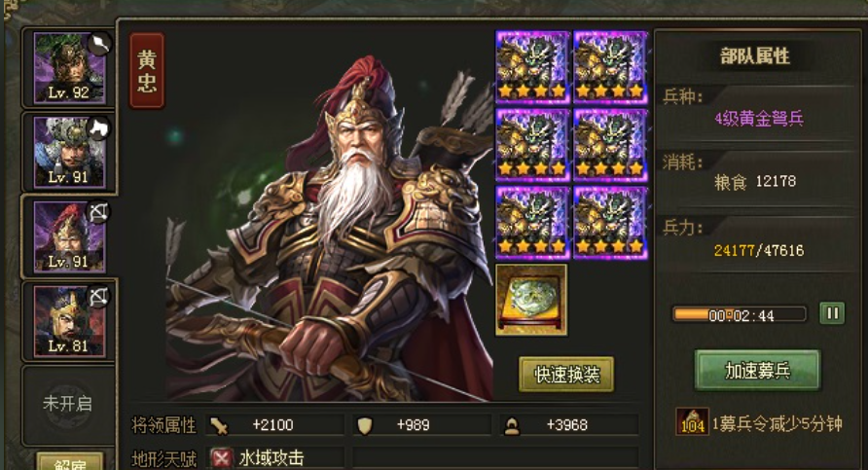
Task: Select the Lv. 81 general portrait
Action: [69, 320]
